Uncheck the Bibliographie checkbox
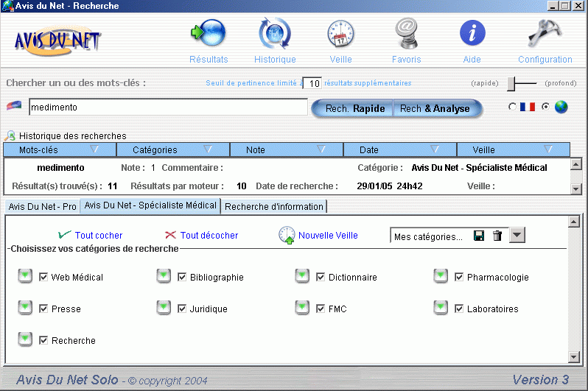Screen dimensions: 588x391 (182, 277)
